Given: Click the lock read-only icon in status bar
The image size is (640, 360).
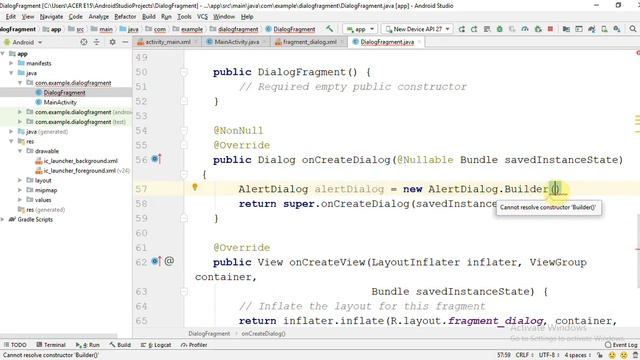Looking at the screenshot, I should point(600,355).
